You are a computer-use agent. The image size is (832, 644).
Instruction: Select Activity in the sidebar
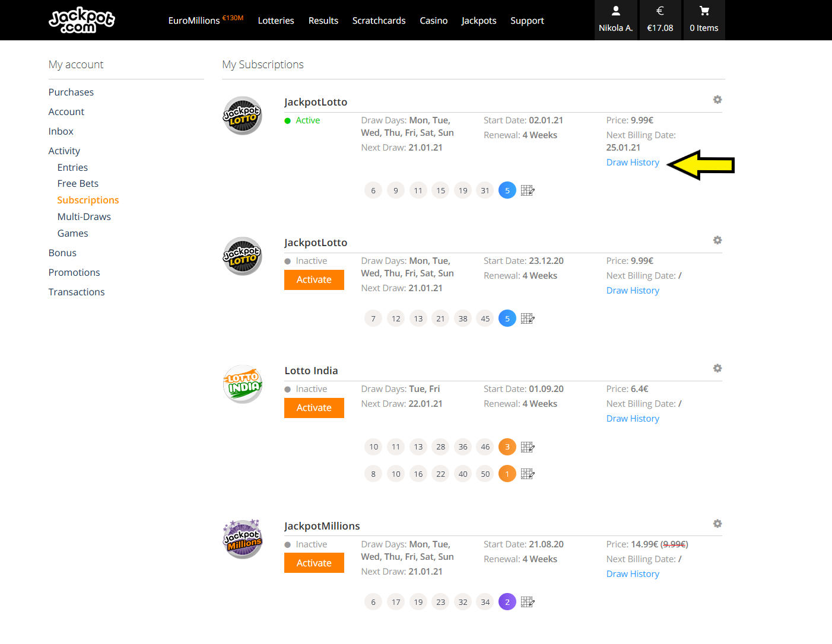64,151
